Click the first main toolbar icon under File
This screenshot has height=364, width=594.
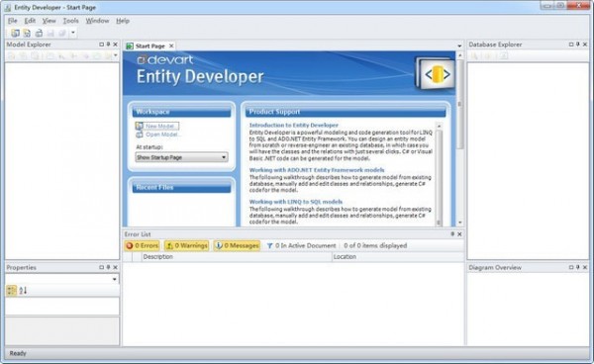click(x=15, y=34)
